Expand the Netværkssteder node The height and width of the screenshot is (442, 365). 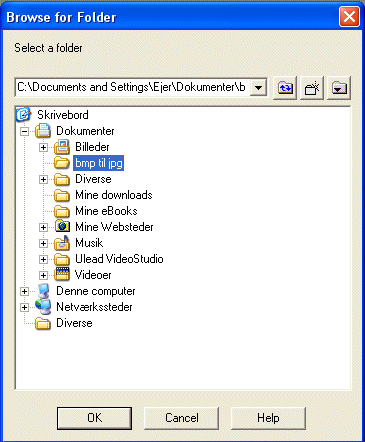point(24,307)
